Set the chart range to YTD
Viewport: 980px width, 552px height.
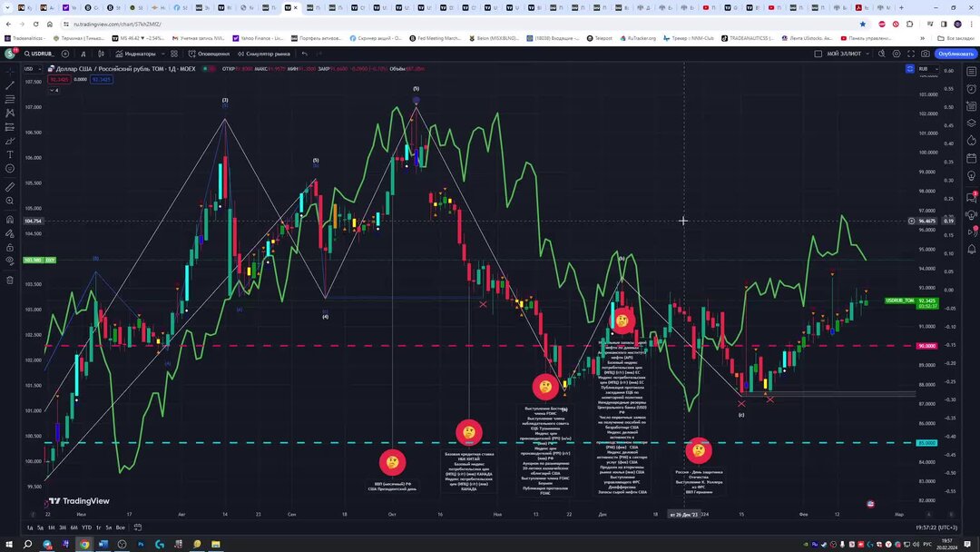click(x=86, y=527)
